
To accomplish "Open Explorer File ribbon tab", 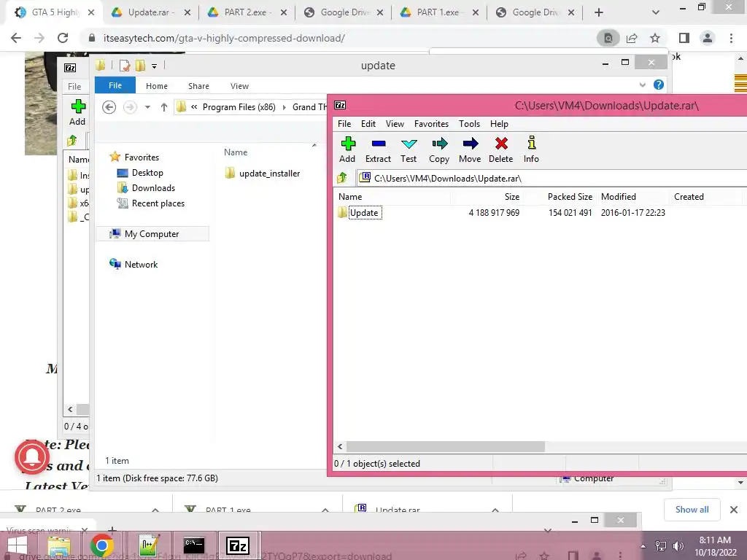I will coord(115,85).
